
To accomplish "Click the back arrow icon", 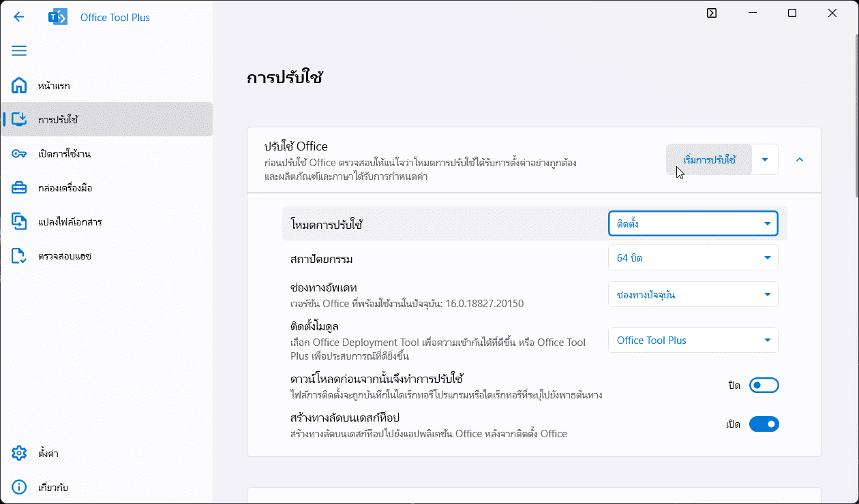I will click(x=19, y=17).
